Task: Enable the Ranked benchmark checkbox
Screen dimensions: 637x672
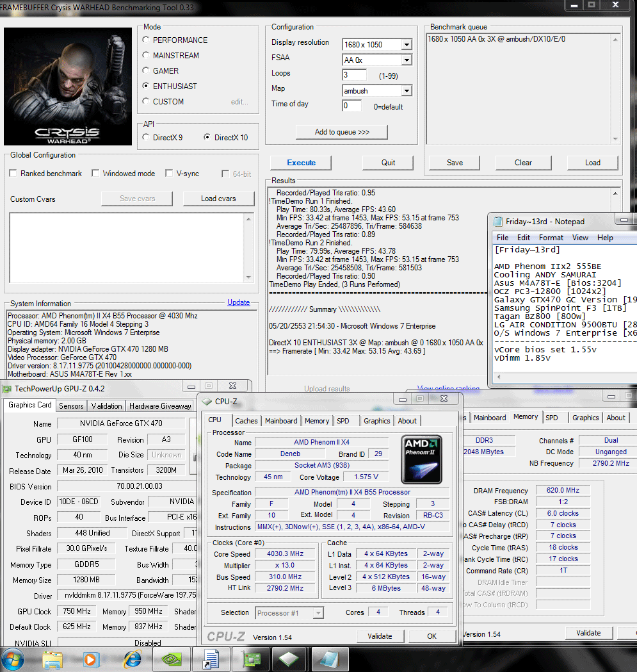Action: pos(13,174)
